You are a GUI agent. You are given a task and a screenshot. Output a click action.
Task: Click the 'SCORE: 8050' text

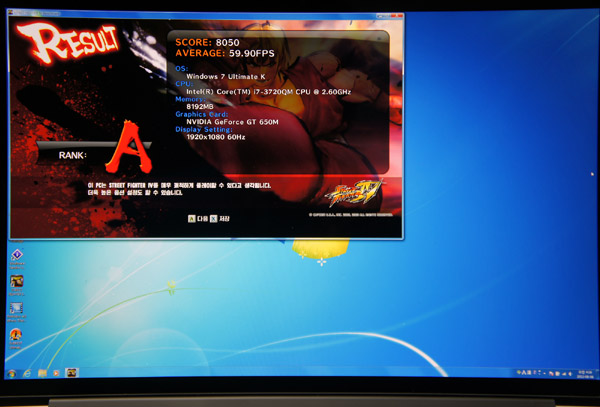(x=207, y=42)
